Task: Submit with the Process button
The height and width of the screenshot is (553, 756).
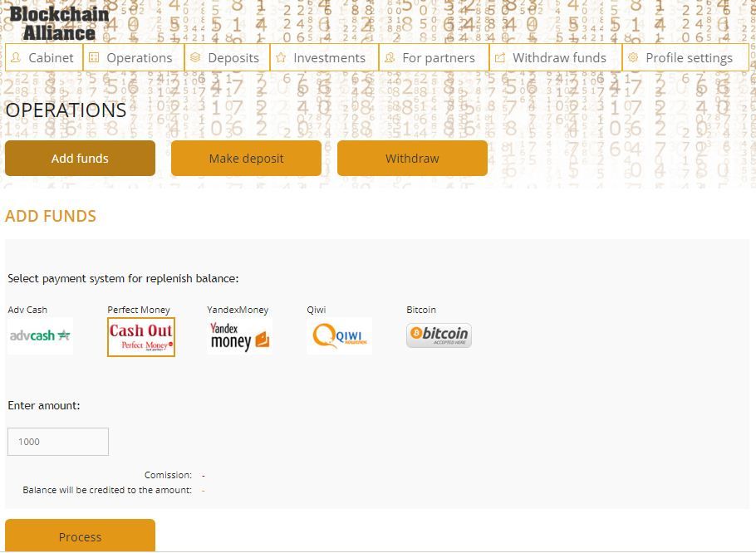Action: click(80, 536)
